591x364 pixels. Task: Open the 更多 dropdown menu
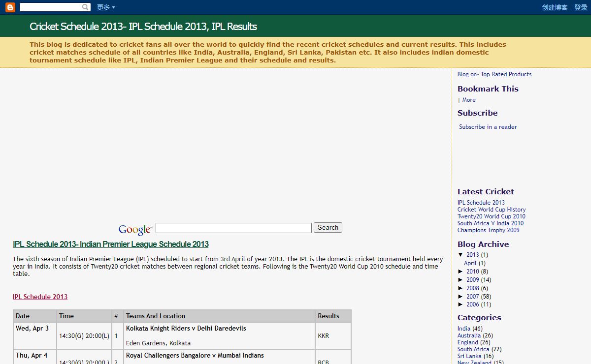pyautogui.click(x=106, y=7)
